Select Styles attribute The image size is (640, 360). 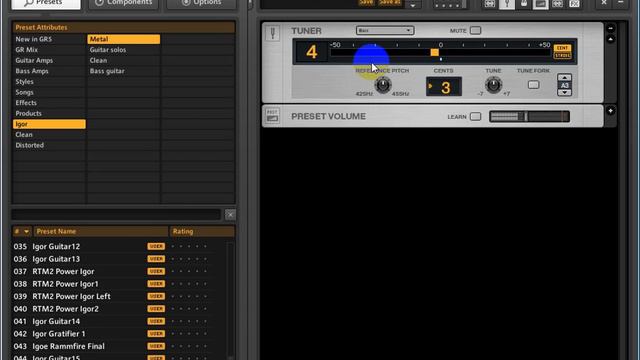click(49, 82)
